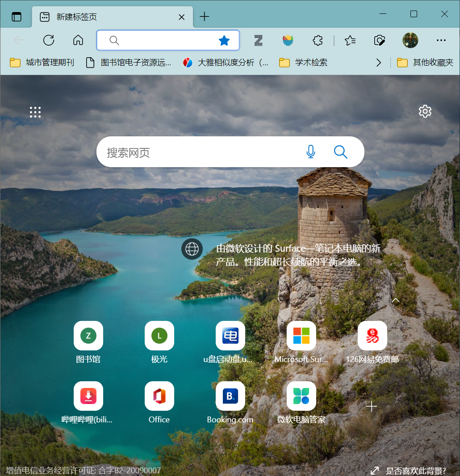Open the Z extension icon

point(258,40)
